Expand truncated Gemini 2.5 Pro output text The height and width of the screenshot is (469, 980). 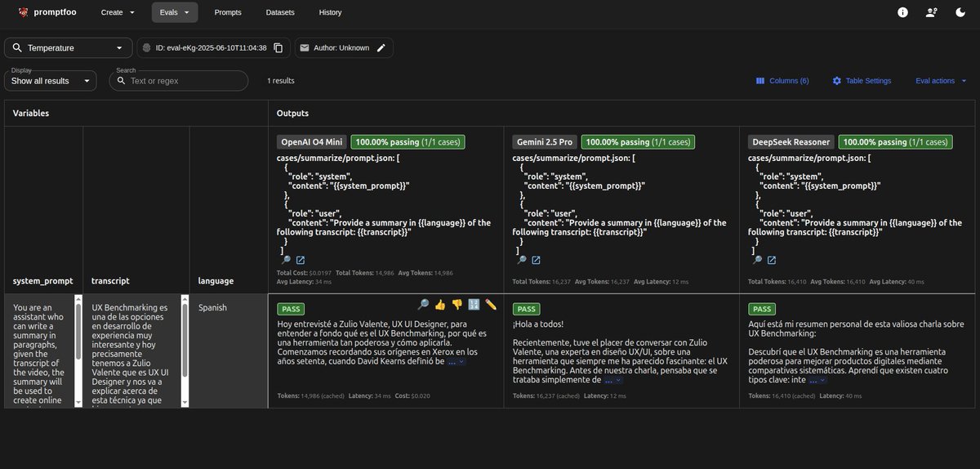pyautogui.click(x=612, y=380)
